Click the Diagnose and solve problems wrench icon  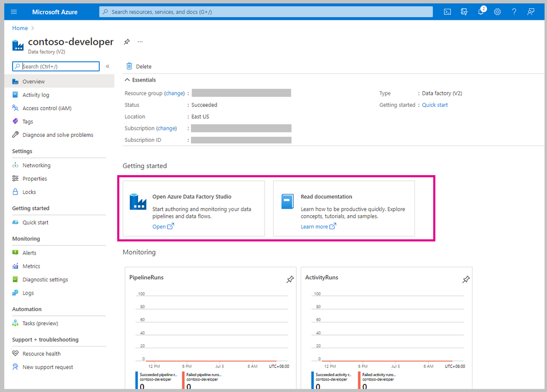[15, 135]
